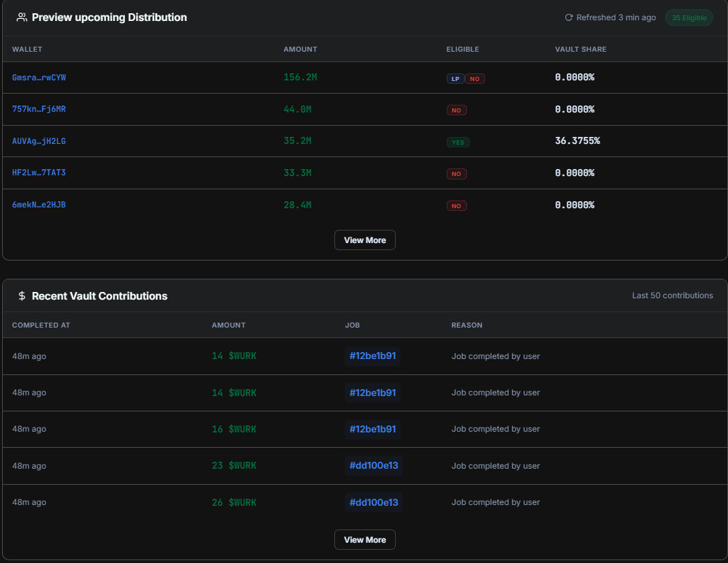Click Last 50 contributions label
The width and height of the screenshot is (728, 563).
point(672,295)
